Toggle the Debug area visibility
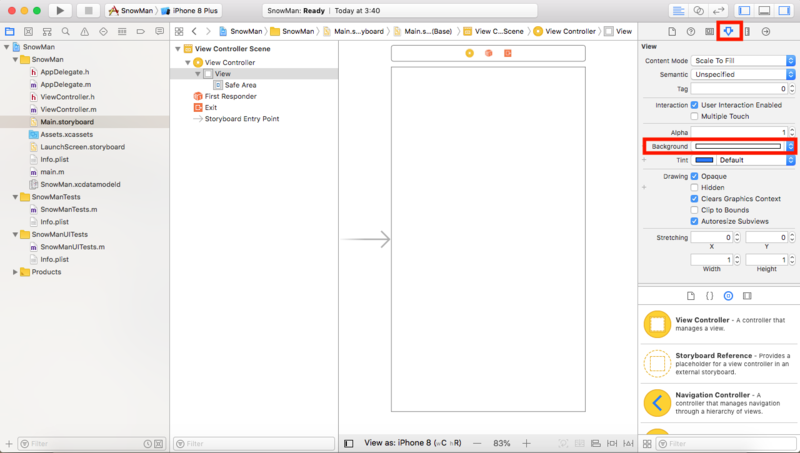The height and width of the screenshot is (453, 800). [x=764, y=10]
